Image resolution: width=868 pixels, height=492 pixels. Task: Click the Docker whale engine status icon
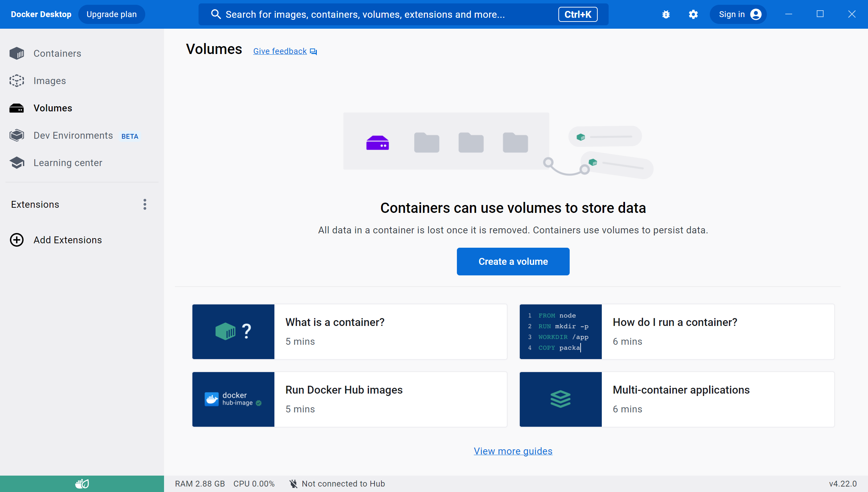pyautogui.click(x=82, y=484)
